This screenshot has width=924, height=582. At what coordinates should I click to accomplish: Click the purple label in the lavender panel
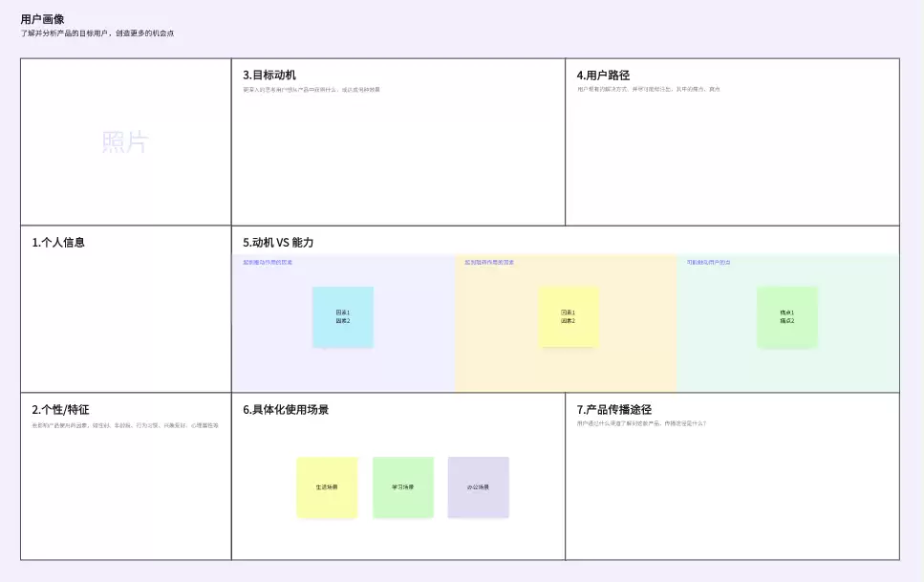269,262
